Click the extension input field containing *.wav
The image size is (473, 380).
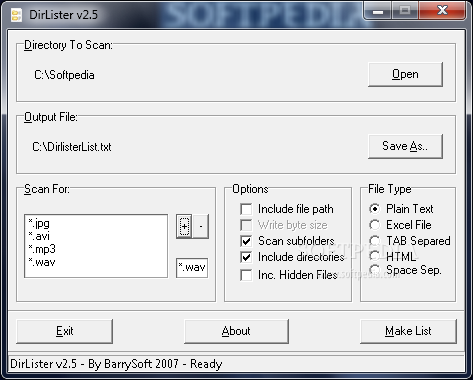point(192,268)
